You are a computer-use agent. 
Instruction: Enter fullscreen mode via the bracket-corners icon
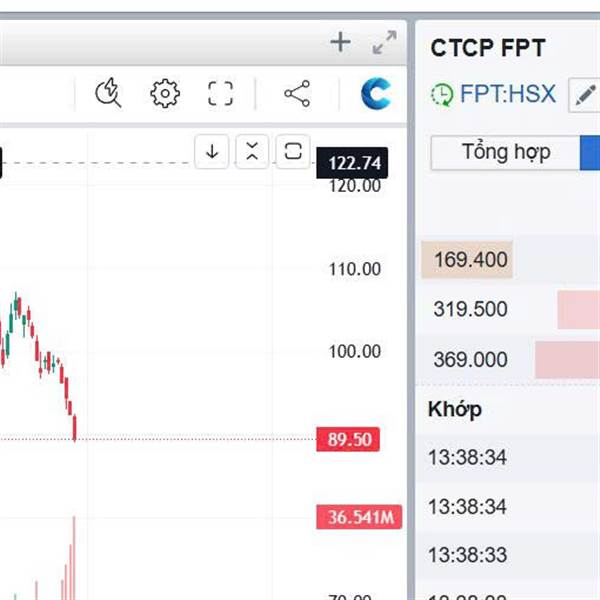pyautogui.click(x=220, y=94)
